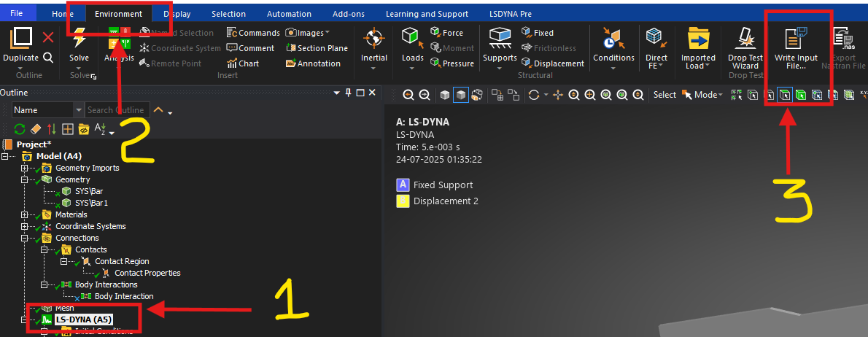
Task: Apply a Pressure load
Action: (452, 63)
